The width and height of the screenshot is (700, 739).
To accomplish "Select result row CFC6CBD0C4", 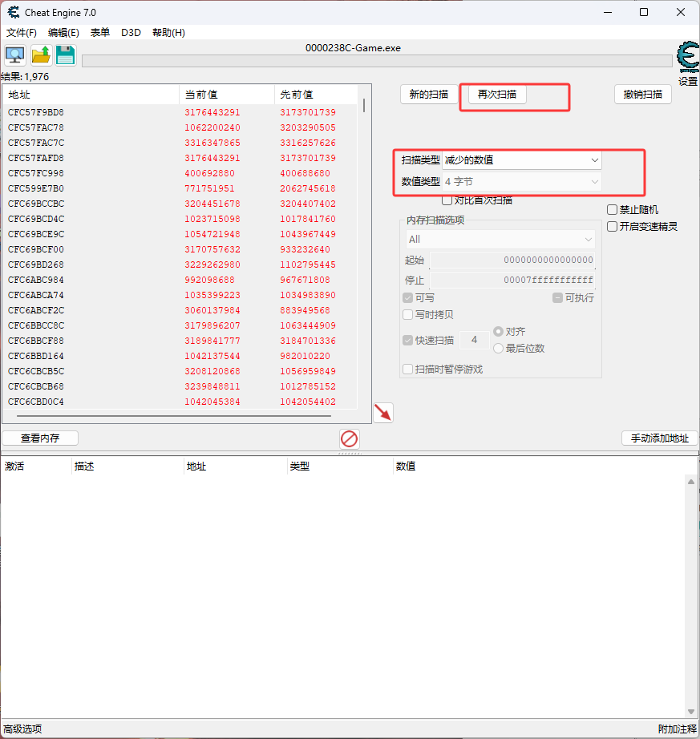I will (180, 402).
